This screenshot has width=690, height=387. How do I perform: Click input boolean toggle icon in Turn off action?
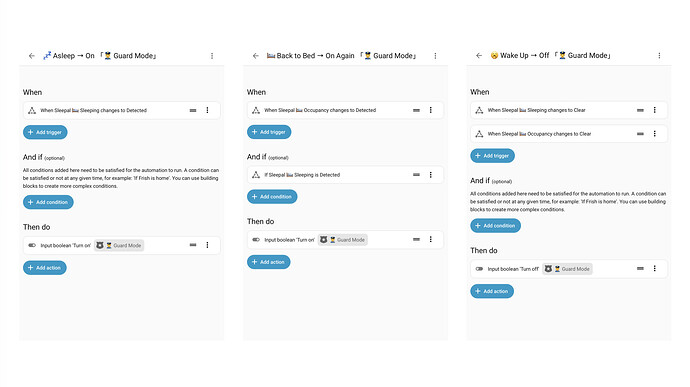[479, 269]
